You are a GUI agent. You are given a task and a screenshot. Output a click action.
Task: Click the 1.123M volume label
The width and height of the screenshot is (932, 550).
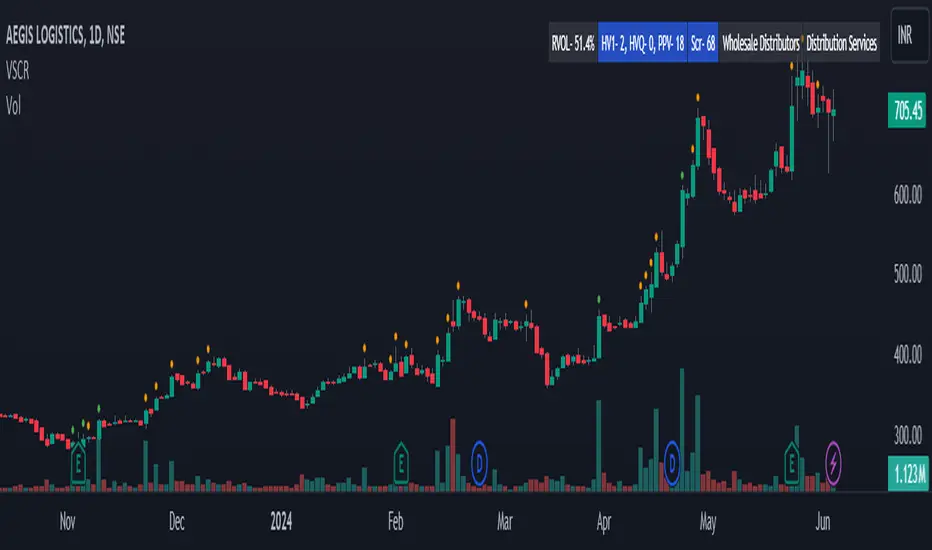[x=908, y=474]
